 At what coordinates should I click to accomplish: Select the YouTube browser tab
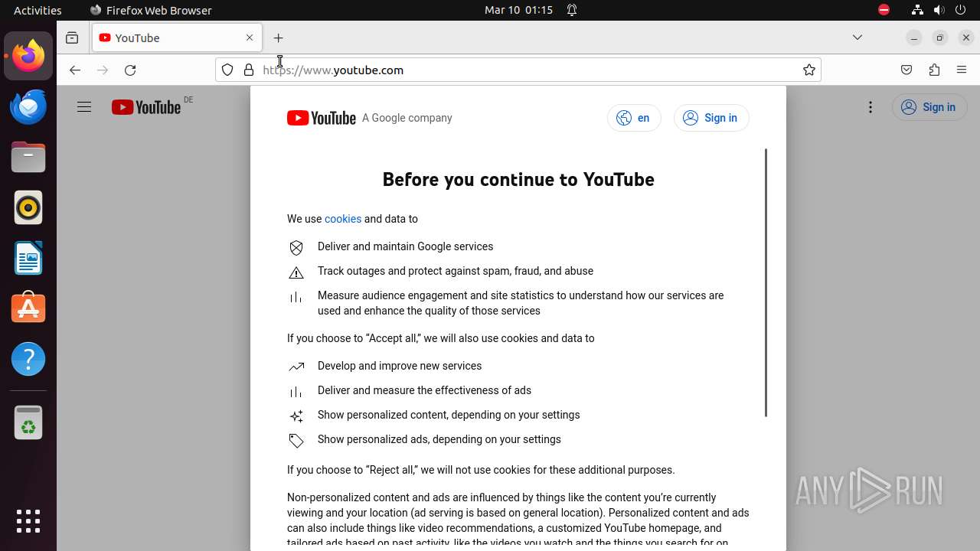click(177, 37)
